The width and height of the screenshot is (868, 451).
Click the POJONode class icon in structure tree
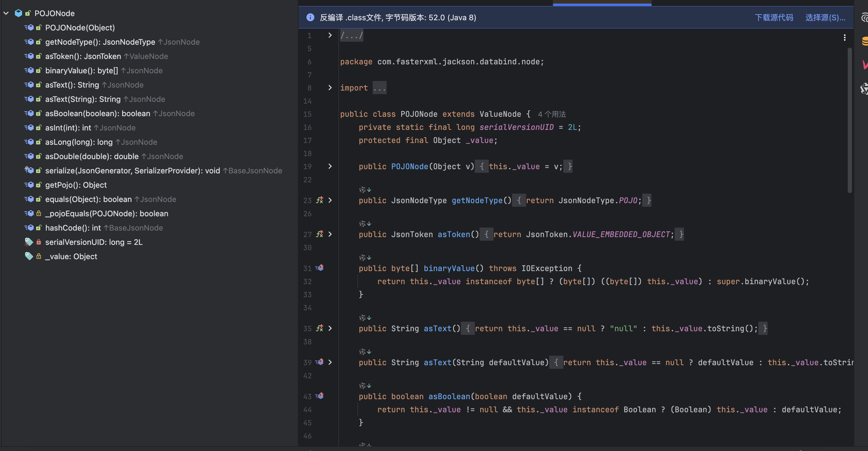[18, 13]
